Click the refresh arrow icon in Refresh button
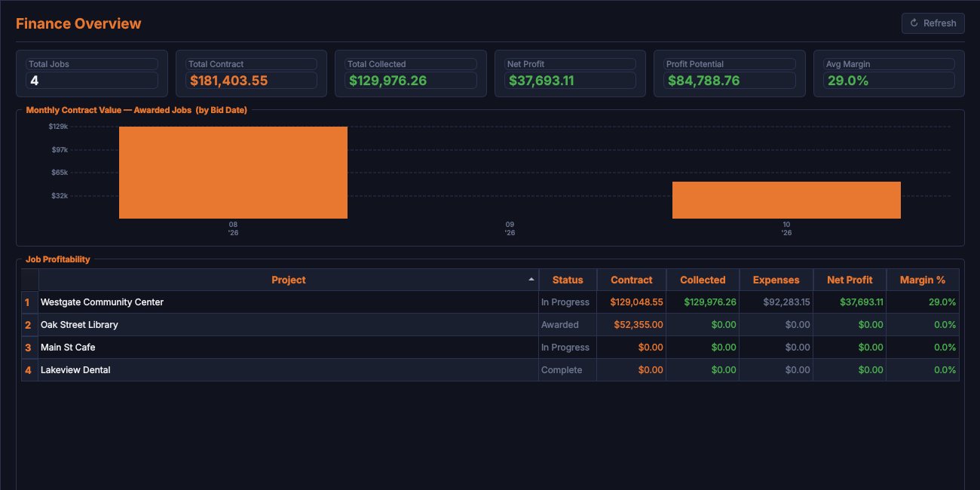Viewport: 980px width, 490px height. pos(914,23)
